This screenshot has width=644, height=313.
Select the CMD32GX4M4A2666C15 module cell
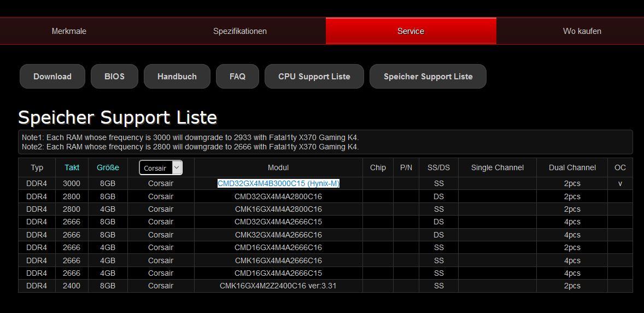(278, 222)
